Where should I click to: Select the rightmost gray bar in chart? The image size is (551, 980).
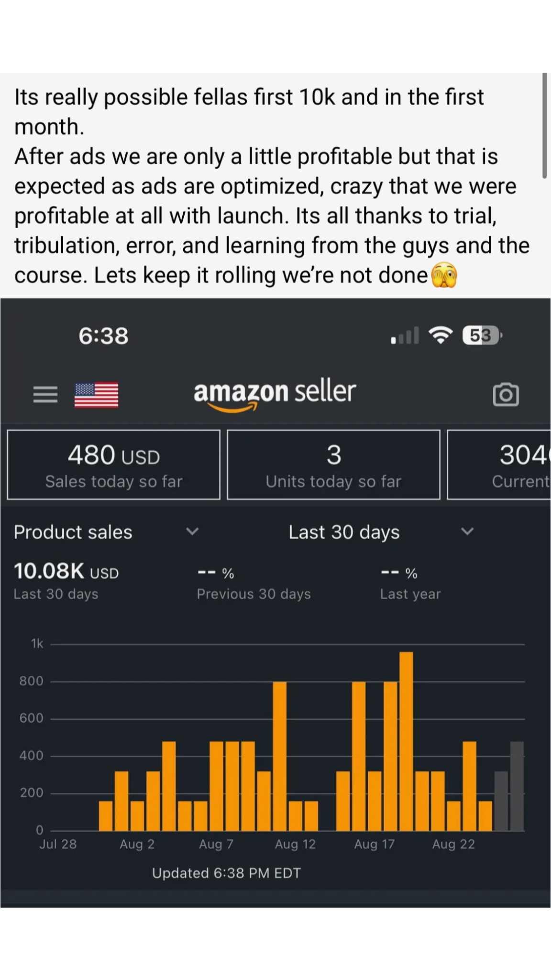pyautogui.click(x=517, y=786)
